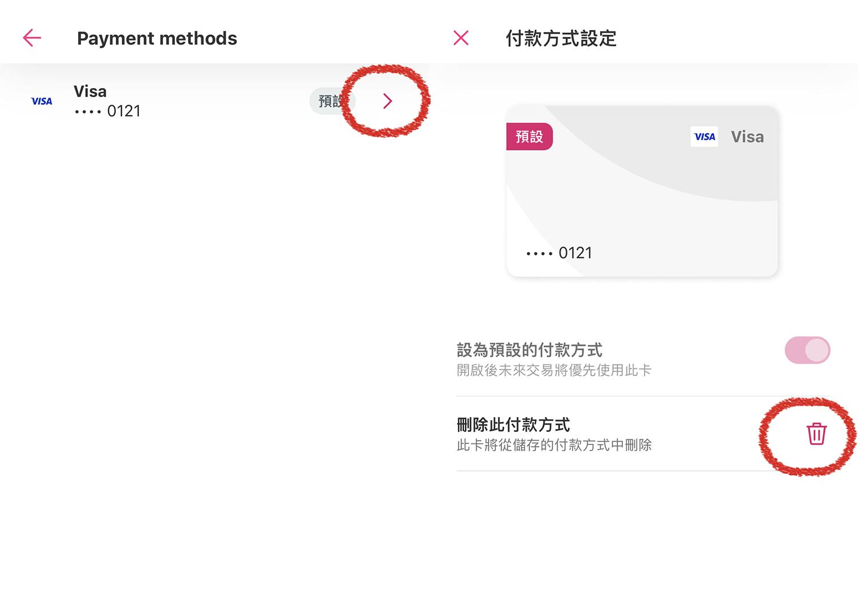This screenshot has height=616, width=858.
Task: Tap the pink back arrow
Action: click(32, 38)
